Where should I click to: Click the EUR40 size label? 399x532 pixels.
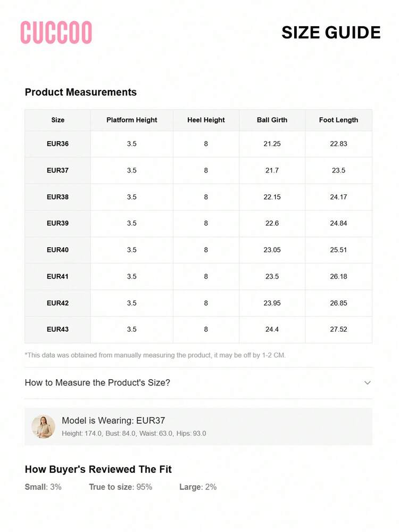point(57,250)
